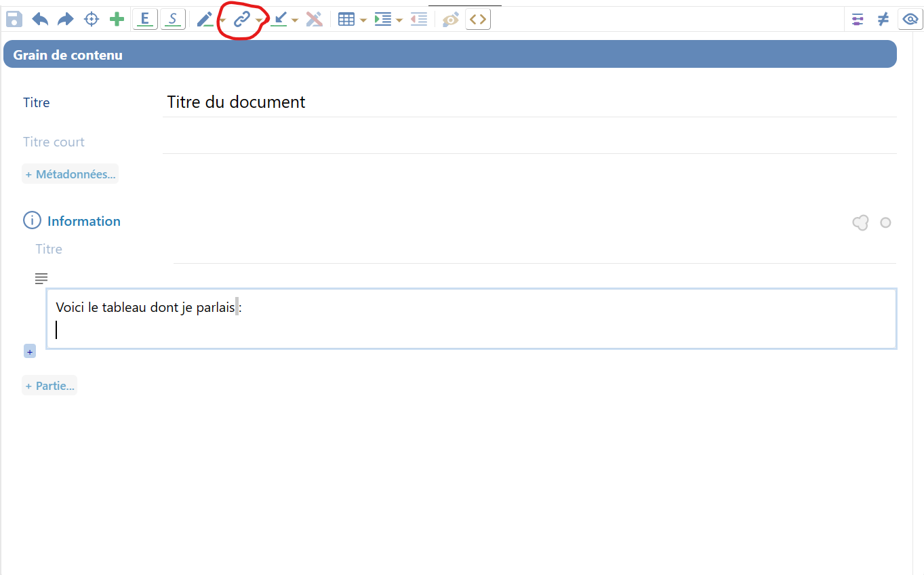Toggle the source code brackets view
This screenshot has width=924, height=575.
(478, 19)
